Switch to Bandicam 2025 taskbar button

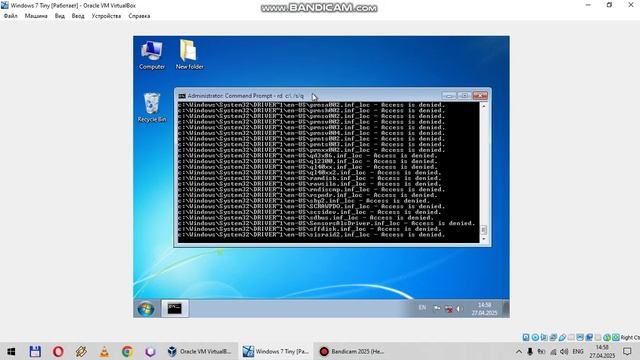click(x=351, y=351)
